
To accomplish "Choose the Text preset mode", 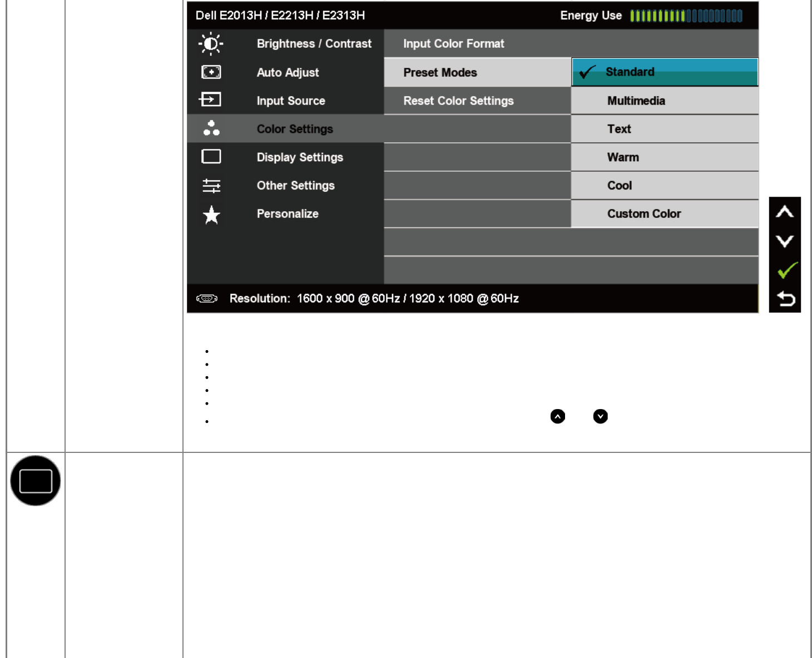I will (x=665, y=129).
